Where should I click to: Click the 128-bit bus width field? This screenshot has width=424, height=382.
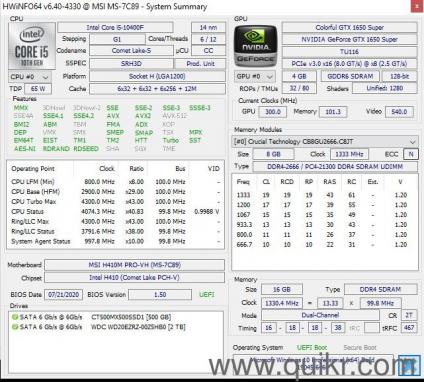coord(399,76)
